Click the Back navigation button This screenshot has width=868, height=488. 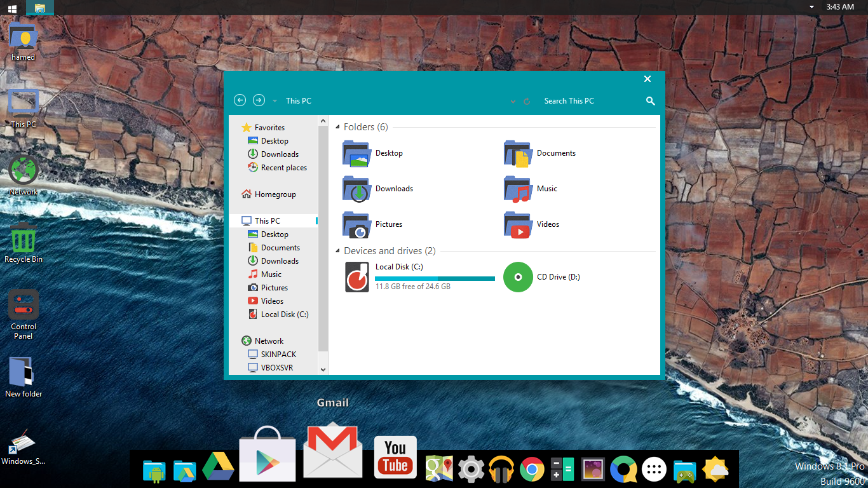[x=240, y=100]
